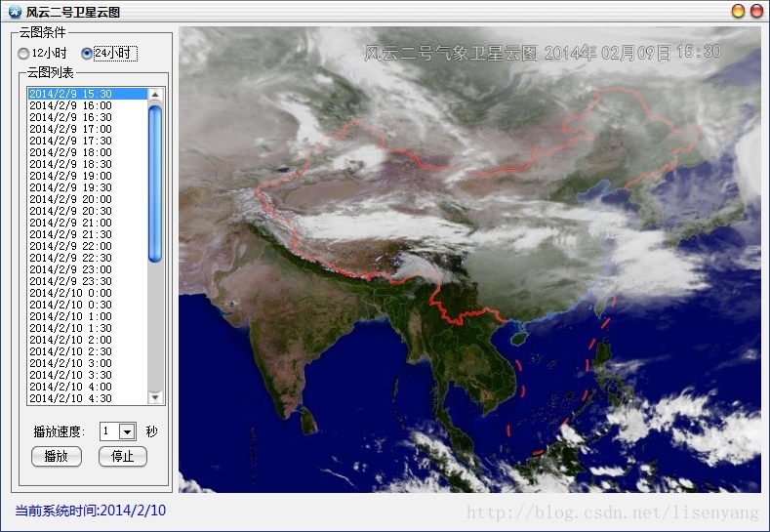Select list entry 2014/2/9 20:00
Screen dimensions: 770x532
pos(88,199)
